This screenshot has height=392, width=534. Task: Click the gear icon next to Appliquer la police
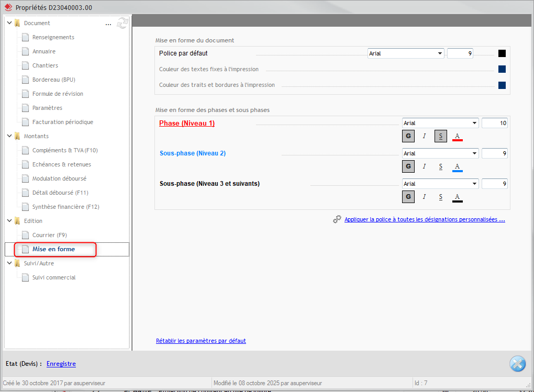[337, 219]
